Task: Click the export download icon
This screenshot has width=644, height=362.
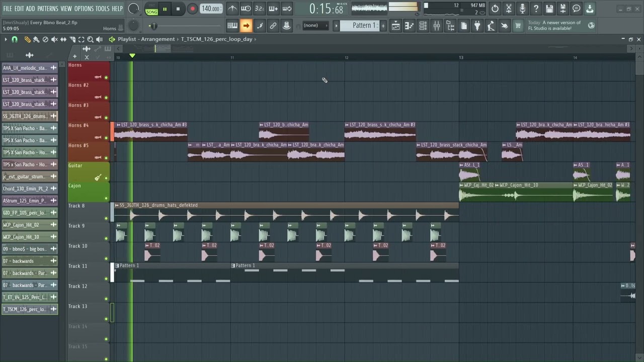Action: pos(590,9)
